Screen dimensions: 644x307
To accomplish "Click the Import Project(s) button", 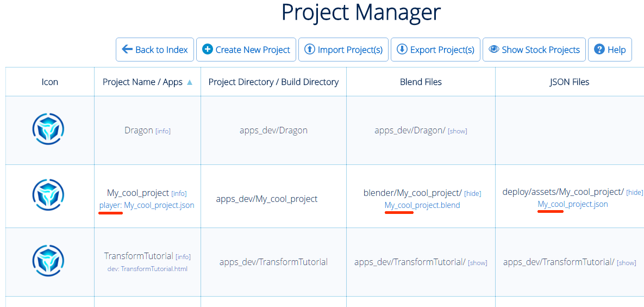I will pyautogui.click(x=343, y=50).
